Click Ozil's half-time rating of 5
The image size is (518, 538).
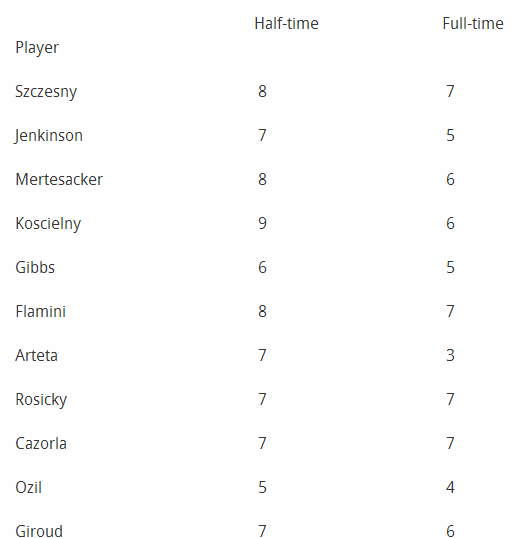(262, 487)
